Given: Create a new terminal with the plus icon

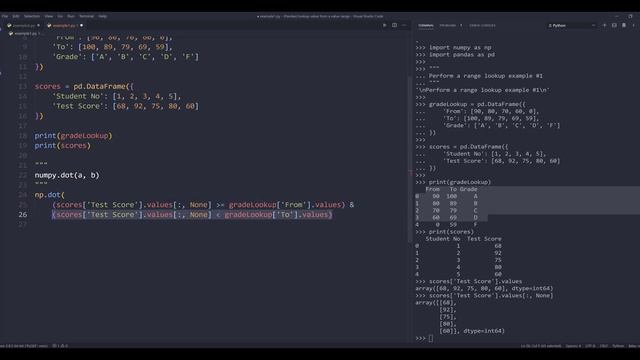Looking at the screenshot, I should click(x=604, y=25).
